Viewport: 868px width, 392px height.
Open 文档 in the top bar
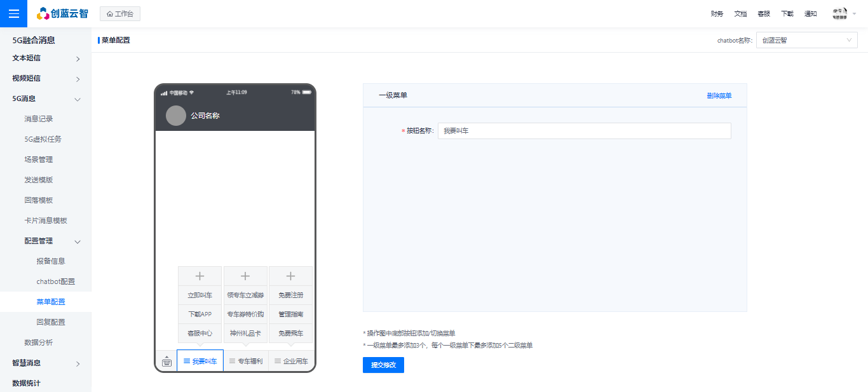point(740,14)
